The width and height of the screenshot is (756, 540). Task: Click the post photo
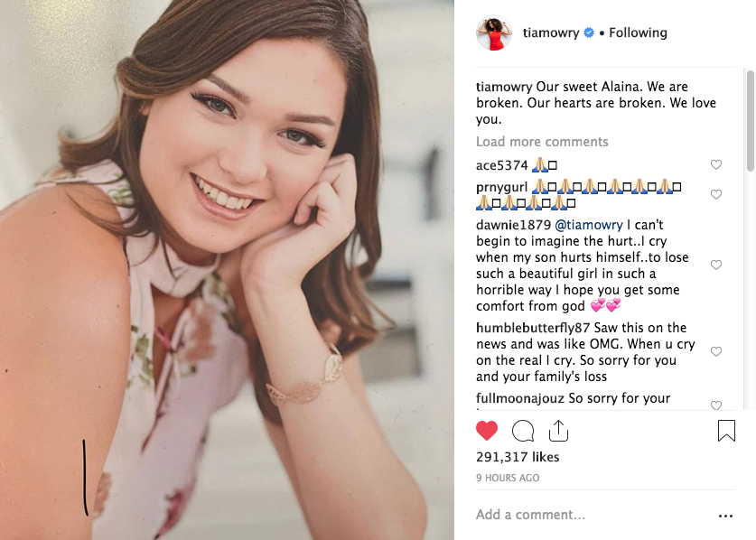(x=227, y=270)
